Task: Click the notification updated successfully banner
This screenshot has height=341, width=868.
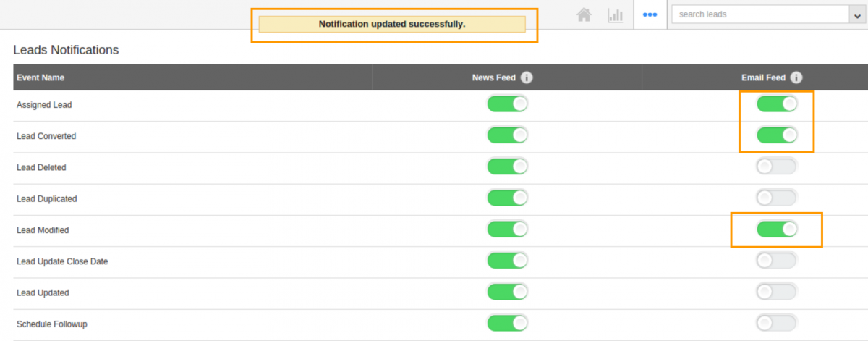Action: pos(392,25)
